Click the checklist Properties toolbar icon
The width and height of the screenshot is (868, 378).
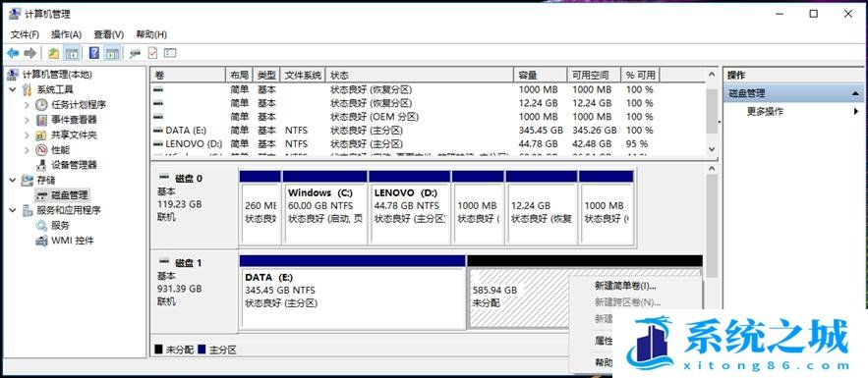(152, 53)
